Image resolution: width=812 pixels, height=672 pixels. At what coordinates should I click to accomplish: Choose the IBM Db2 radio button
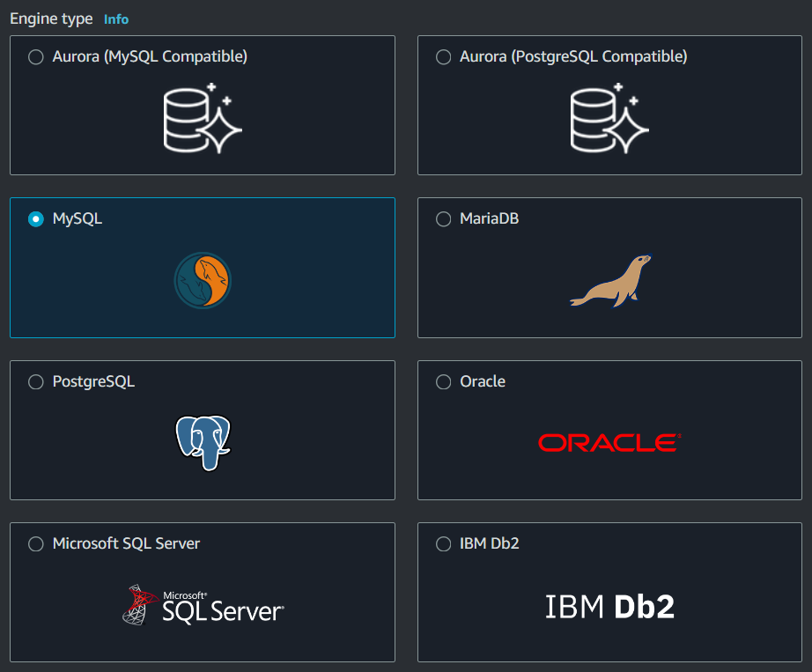443,544
